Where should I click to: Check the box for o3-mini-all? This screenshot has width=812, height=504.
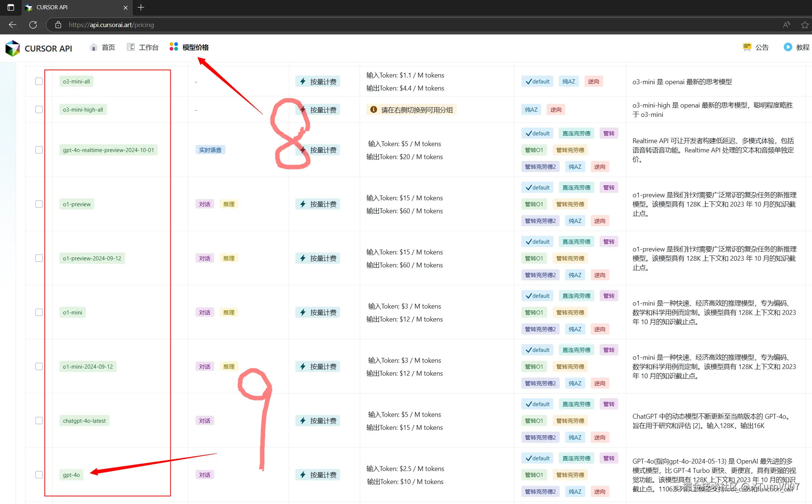[x=39, y=81]
